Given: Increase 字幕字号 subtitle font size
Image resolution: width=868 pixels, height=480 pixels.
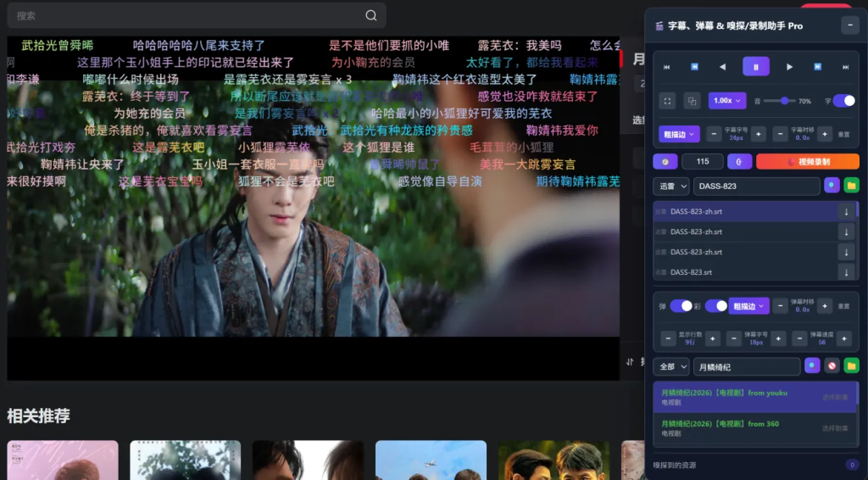Looking at the screenshot, I should (759, 134).
